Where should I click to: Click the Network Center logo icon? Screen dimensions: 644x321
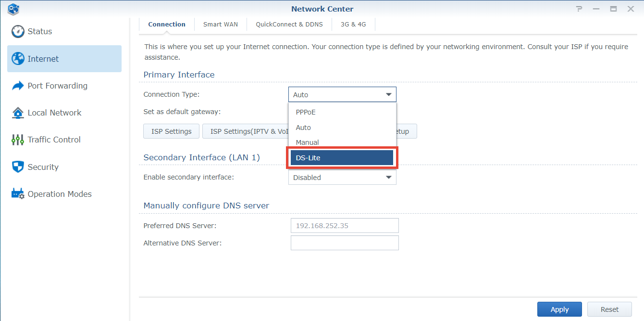[x=13, y=9]
